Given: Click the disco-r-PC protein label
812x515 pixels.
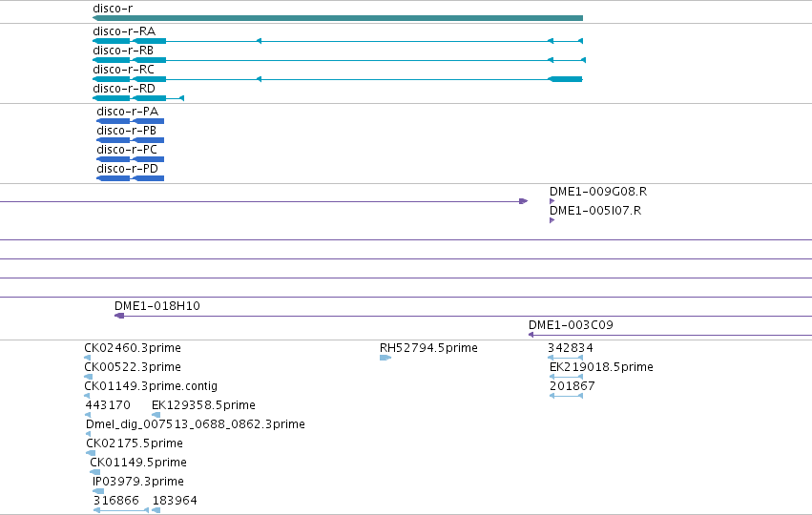Looking at the screenshot, I should tap(127, 150).
